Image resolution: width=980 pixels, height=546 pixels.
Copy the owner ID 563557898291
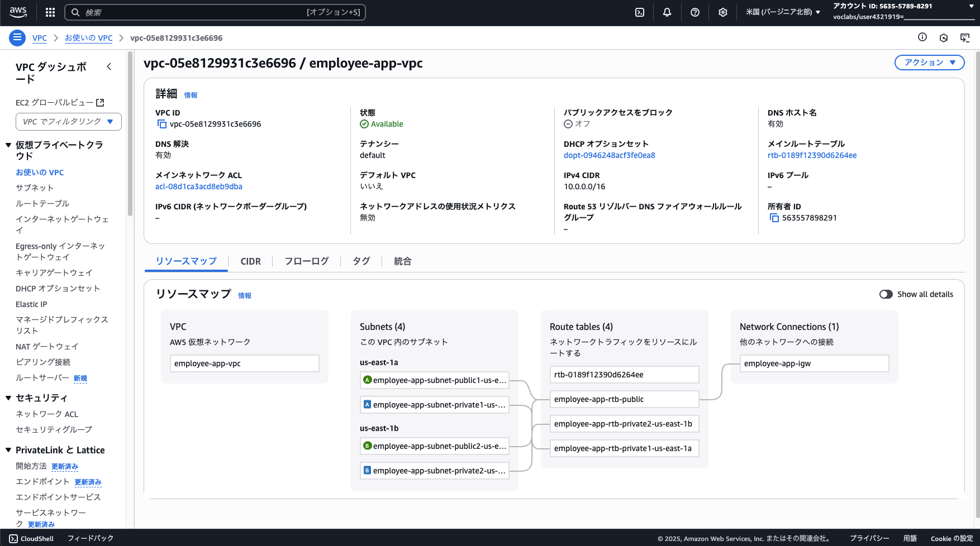(774, 218)
